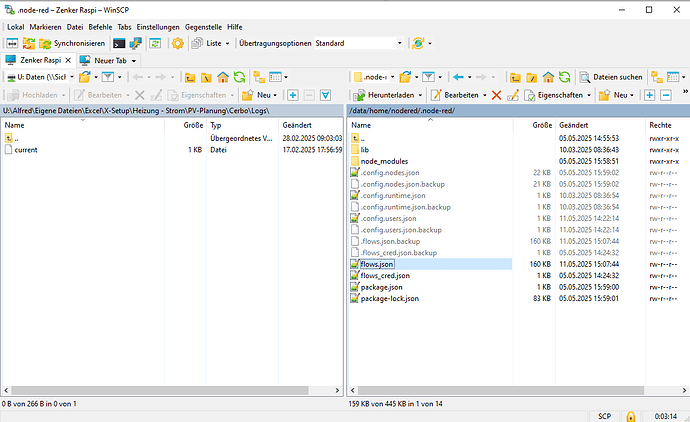Click local selection filter funnel icon

[325, 95]
